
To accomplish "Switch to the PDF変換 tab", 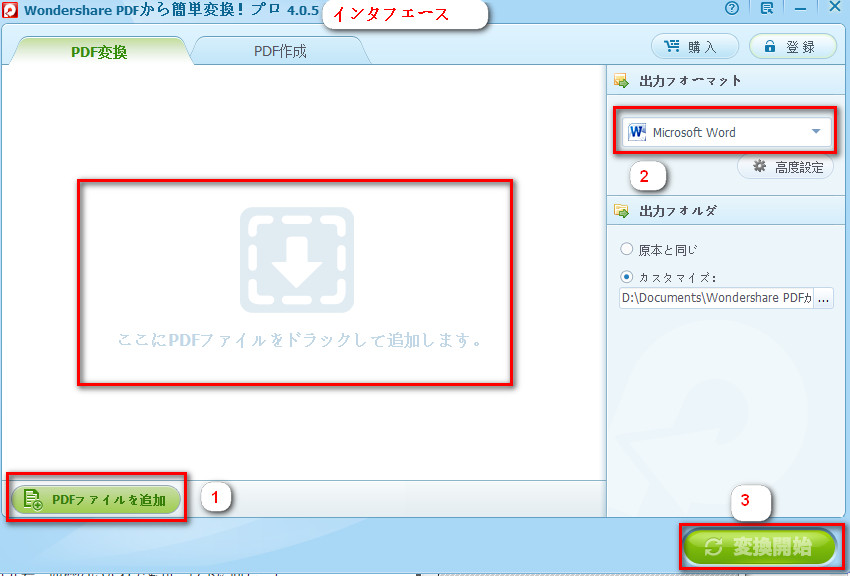I will pos(100,51).
